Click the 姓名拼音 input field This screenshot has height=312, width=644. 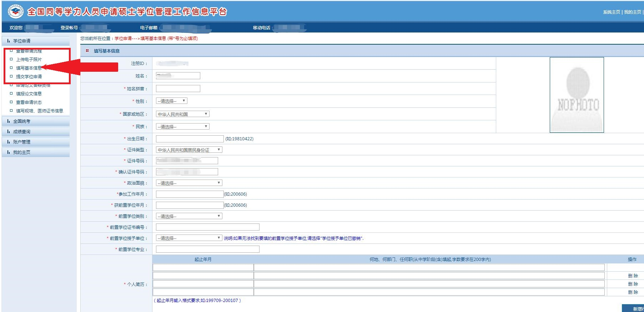coord(178,89)
